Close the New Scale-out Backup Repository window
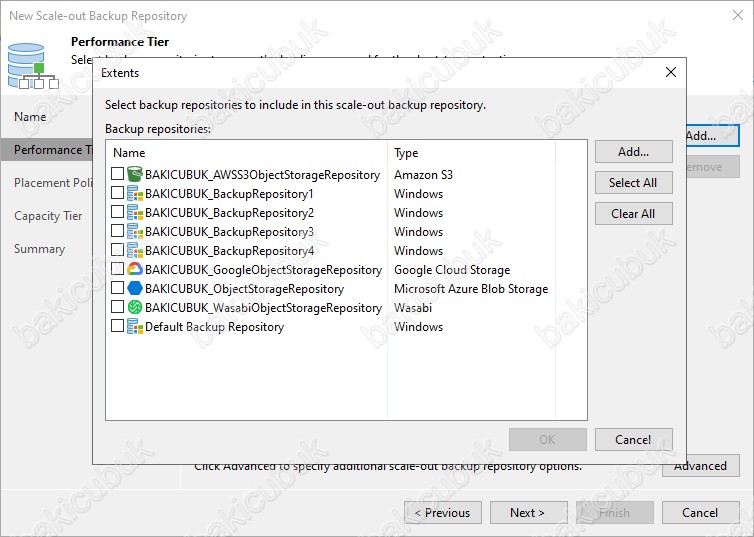This screenshot has height=537, width=754. [738, 15]
